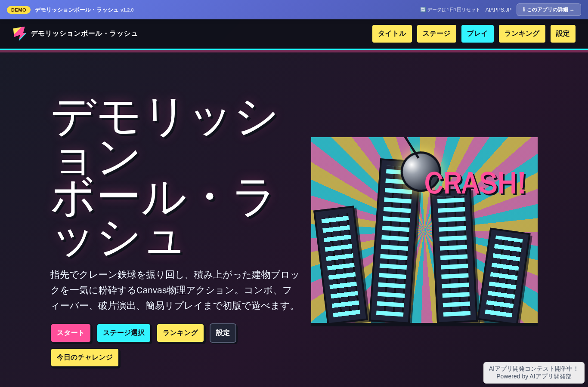Click the lightning bolt logo icon
This screenshot has width=588, height=387.
click(x=19, y=34)
